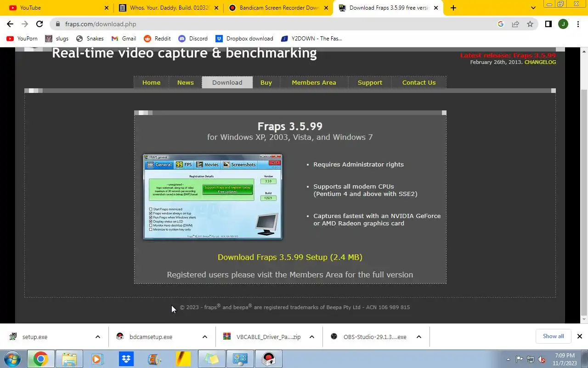Reload the fraps.com page

click(x=40, y=24)
